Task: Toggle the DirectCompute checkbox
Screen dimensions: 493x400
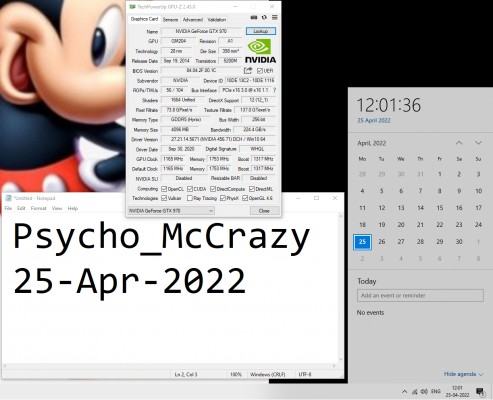Action: (x=213, y=189)
